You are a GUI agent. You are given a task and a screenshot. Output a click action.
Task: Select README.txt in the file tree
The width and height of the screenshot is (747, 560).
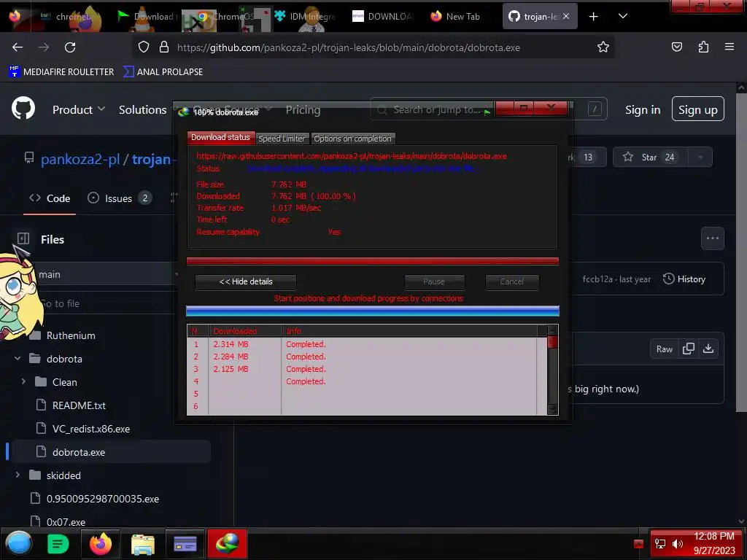pyautogui.click(x=79, y=405)
